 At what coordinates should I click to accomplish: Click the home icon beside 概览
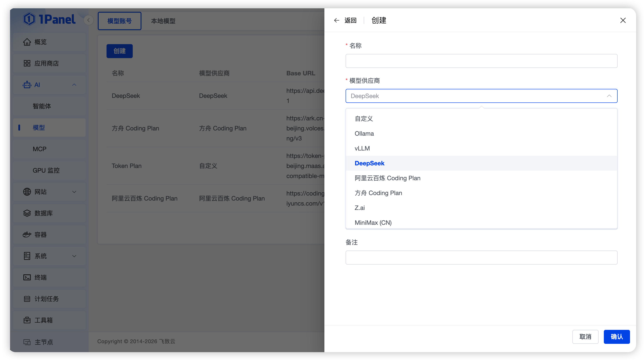point(27,42)
